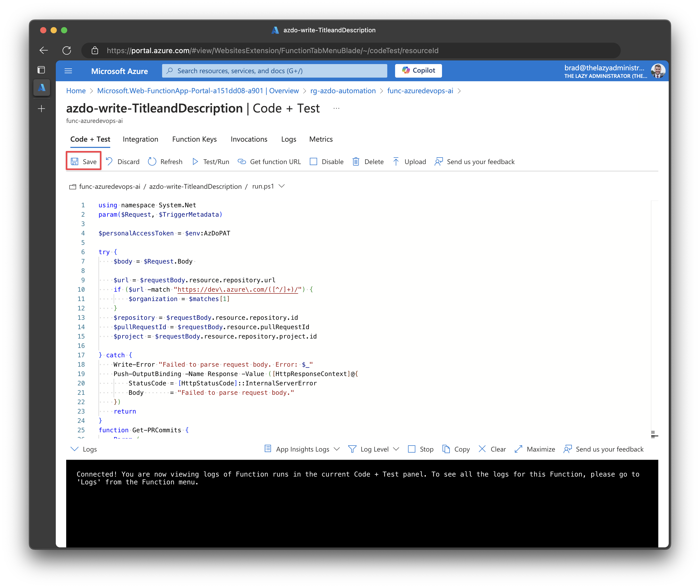
Task: Open the rg-azdo-automation breadcrumb
Action: coord(343,91)
